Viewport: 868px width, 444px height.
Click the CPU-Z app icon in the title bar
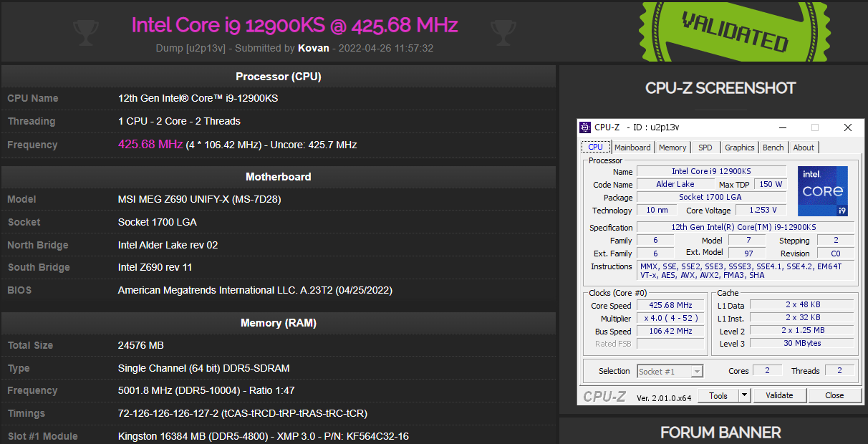click(586, 127)
